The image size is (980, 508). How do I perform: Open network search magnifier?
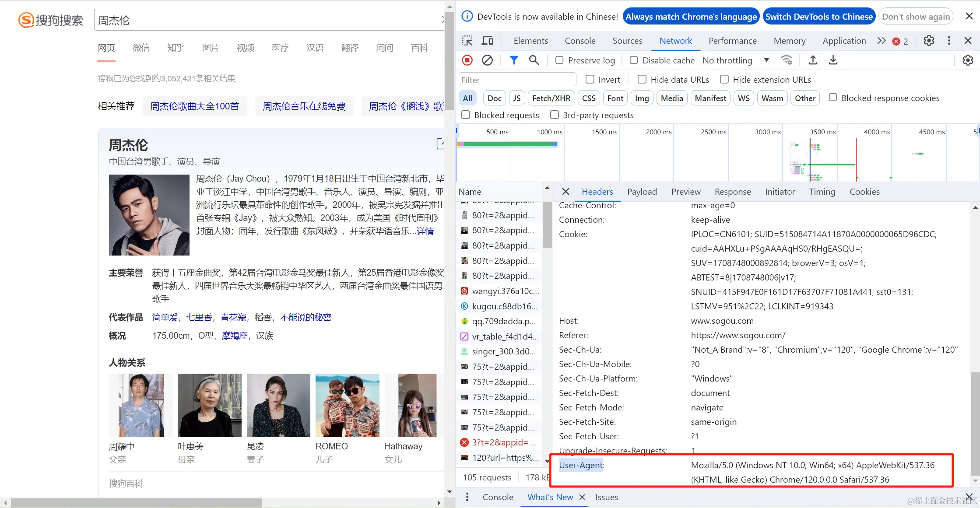pyautogui.click(x=534, y=60)
